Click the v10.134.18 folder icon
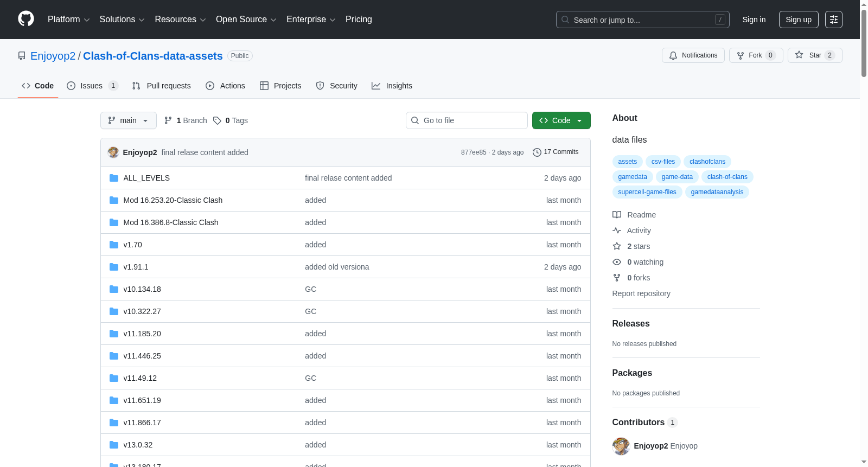The image size is (868, 467). point(114,289)
